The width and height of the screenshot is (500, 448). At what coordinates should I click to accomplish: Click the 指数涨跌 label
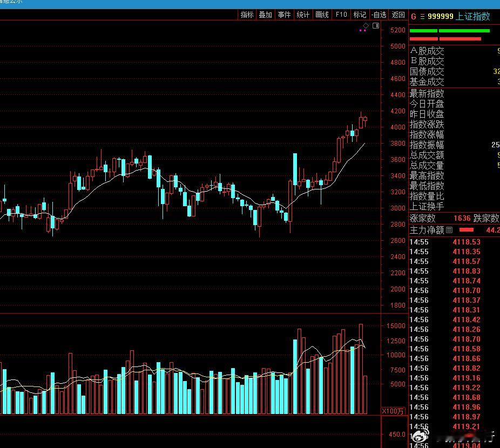[427, 124]
